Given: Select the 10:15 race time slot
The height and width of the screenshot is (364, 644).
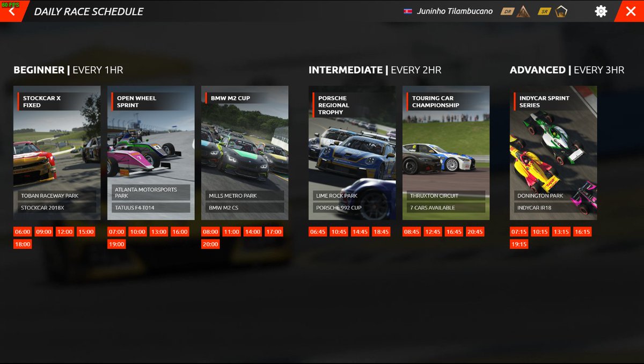Looking at the screenshot, I should [540, 232].
